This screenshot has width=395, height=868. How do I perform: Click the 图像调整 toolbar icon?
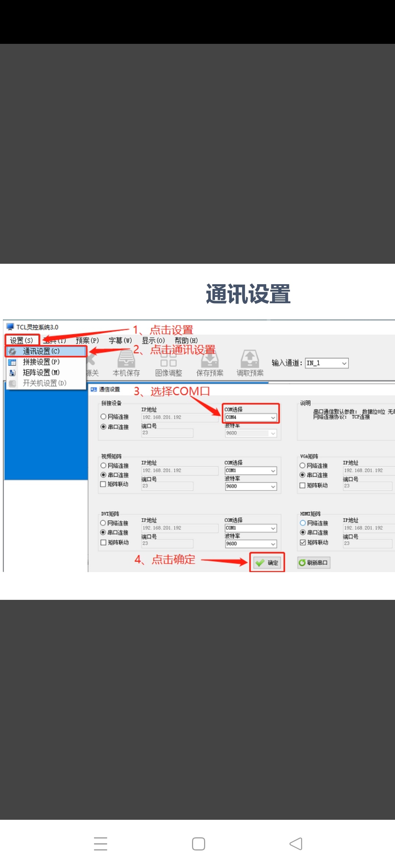[168, 359]
